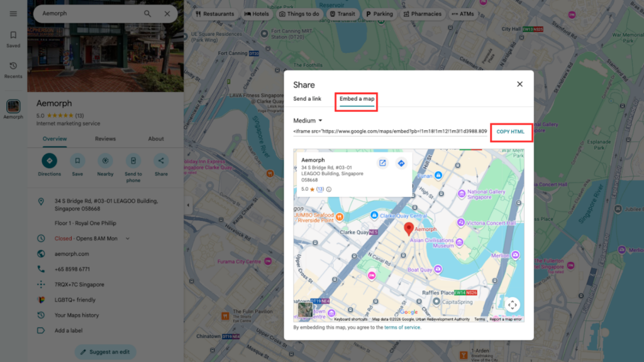Select the ATMs chip
Image resolution: width=644 pixels, height=362 pixels.
click(463, 14)
